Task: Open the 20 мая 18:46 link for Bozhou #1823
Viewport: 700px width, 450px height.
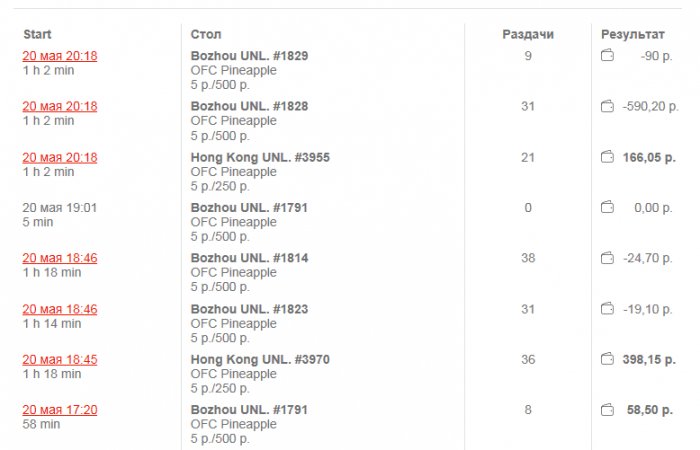Action: (x=60, y=309)
